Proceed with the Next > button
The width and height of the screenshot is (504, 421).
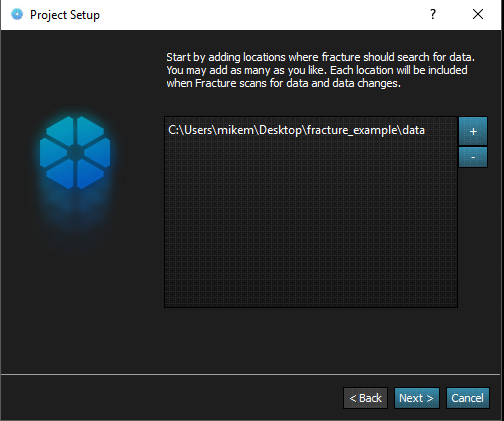click(417, 398)
